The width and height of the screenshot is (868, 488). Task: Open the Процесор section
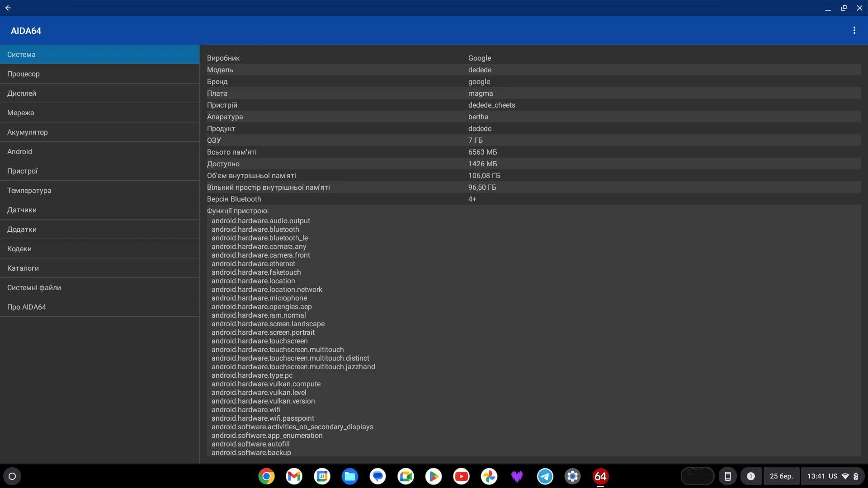click(99, 74)
